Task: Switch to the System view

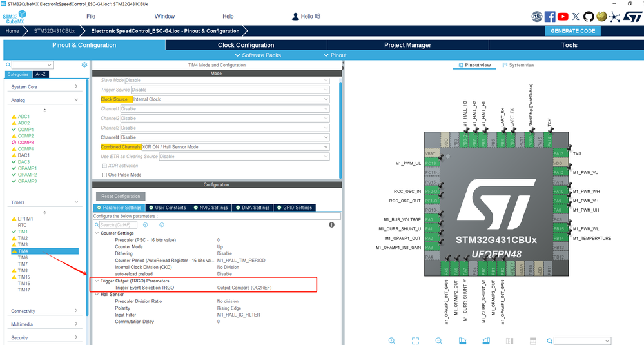Action: pyautogui.click(x=518, y=65)
